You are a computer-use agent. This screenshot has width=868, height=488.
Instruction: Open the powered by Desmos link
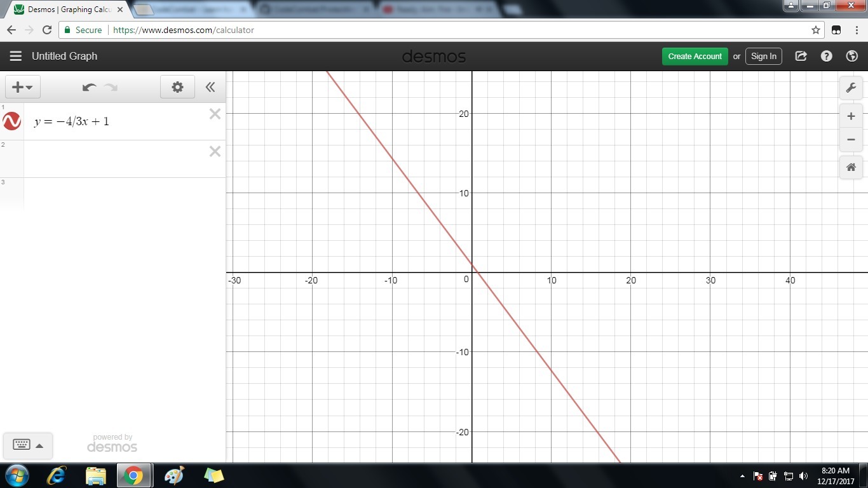pyautogui.click(x=112, y=443)
